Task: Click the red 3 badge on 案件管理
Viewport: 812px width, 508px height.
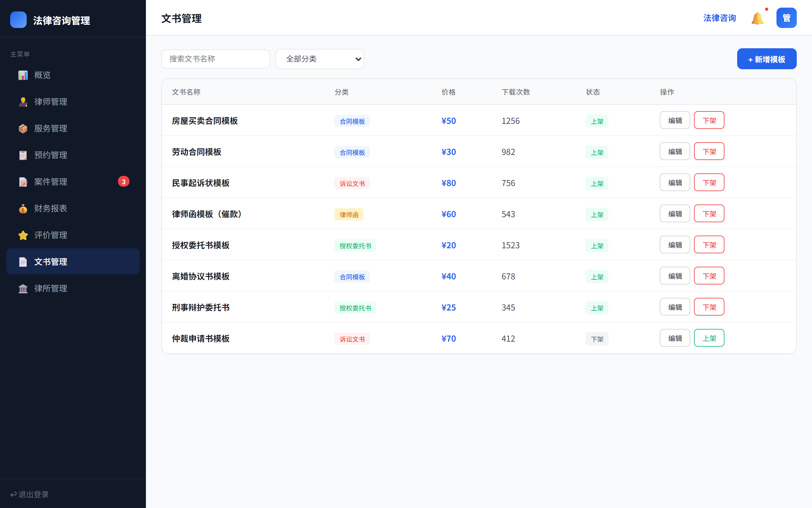Action: pos(123,181)
